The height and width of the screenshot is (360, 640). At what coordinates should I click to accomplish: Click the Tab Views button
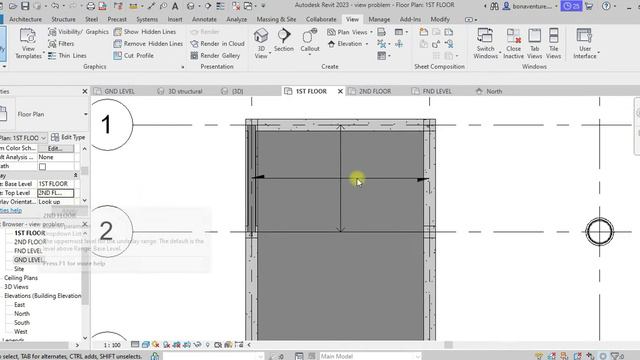[534, 44]
